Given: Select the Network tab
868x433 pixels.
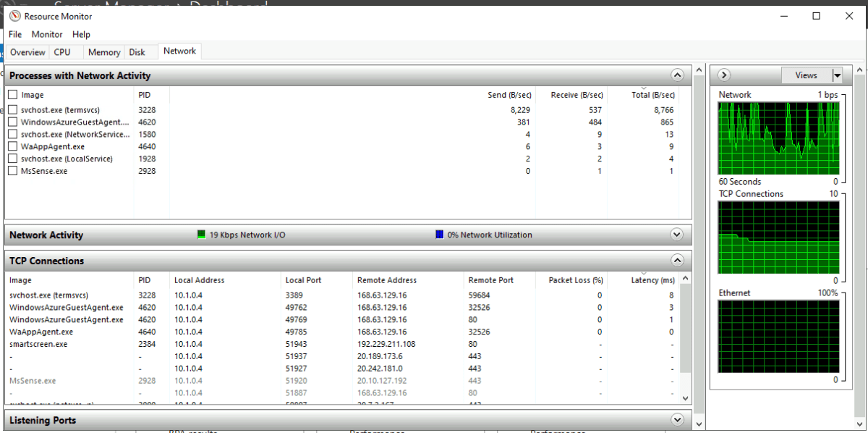Looking at the screenshot, I should [x=179, y=51].
